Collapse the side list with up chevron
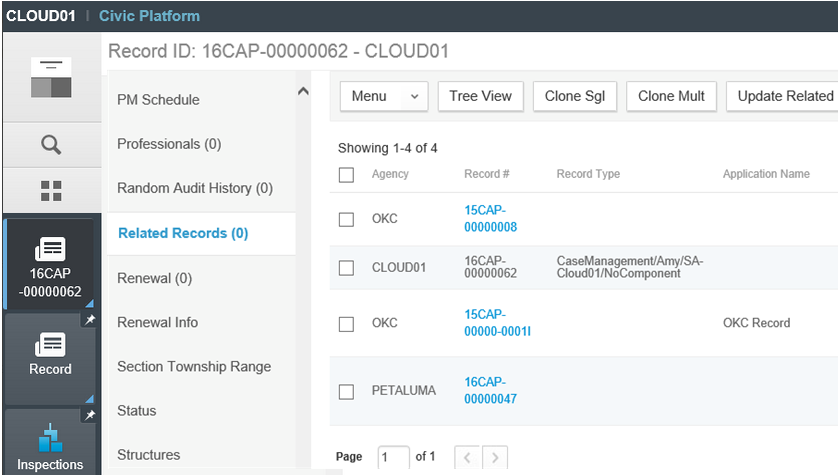838x475 pixels. [303, 92]
